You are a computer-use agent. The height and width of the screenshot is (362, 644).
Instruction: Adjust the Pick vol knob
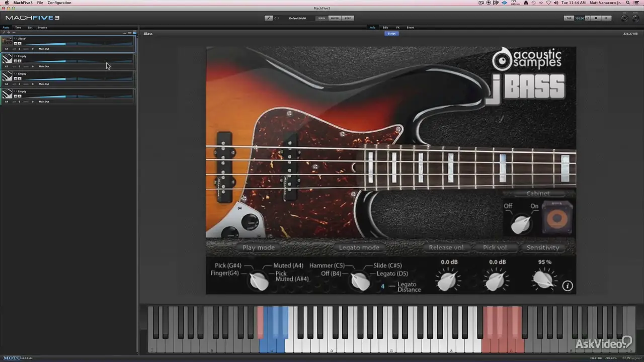point(496,281)
